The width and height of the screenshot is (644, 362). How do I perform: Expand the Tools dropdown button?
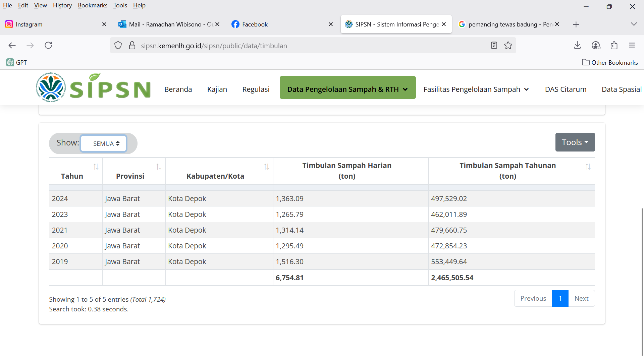575,142
